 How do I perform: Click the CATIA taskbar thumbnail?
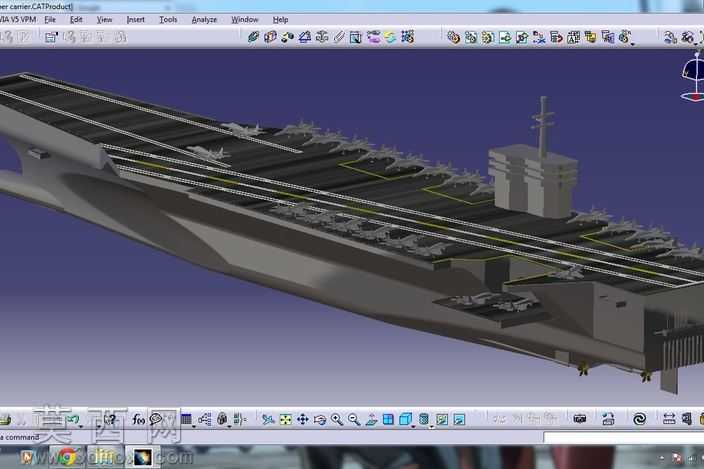143,457
